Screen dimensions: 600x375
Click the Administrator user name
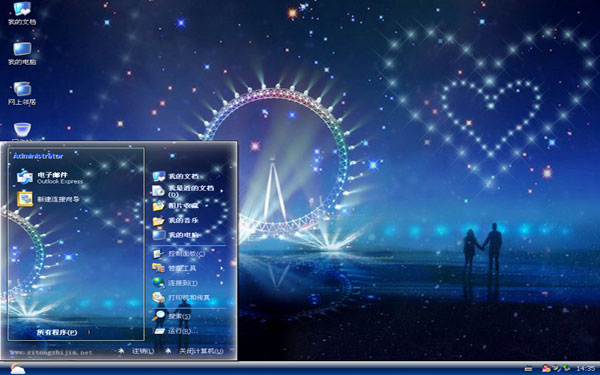(38, 156)
